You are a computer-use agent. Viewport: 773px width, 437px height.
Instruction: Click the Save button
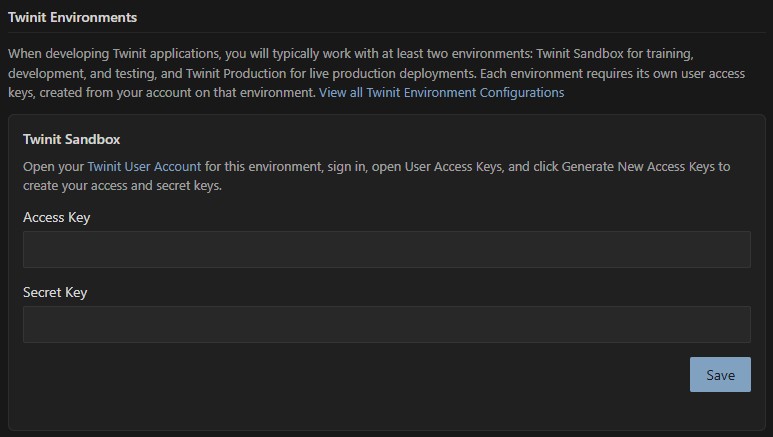[720, 375]
